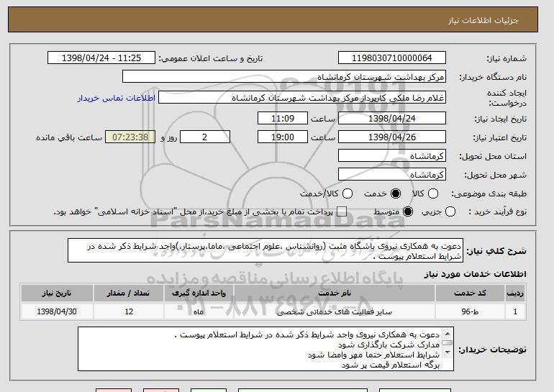Screen dimensions: 554x392
Task: Click the quantity cell 12
Action: 129,311
